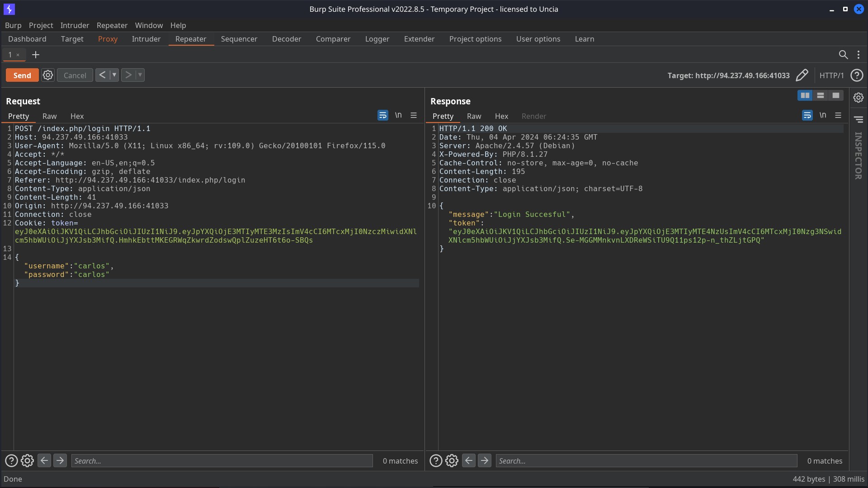Open the response editor hamburger menu
The width and height of the screenshot is (868, 488).
pos(838,116)
